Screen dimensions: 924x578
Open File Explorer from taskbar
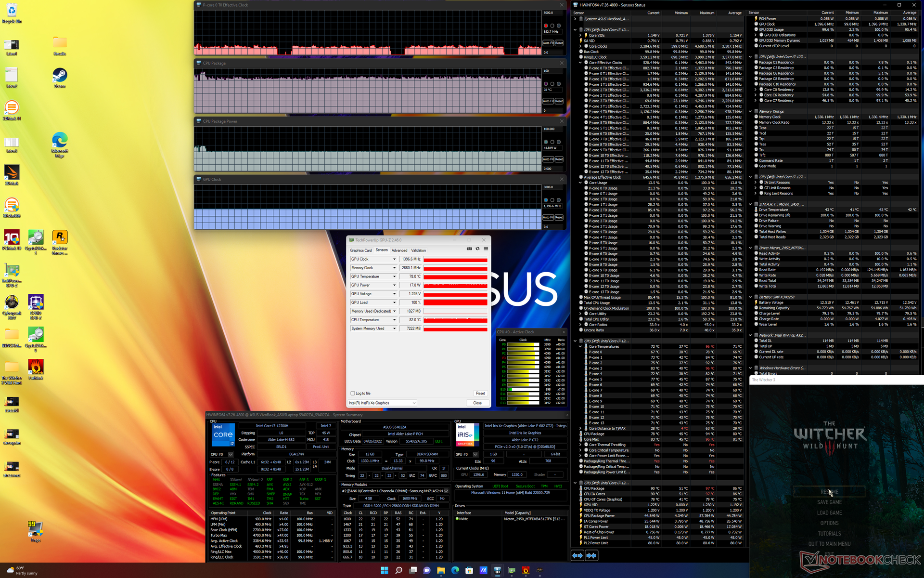(441, 570)
